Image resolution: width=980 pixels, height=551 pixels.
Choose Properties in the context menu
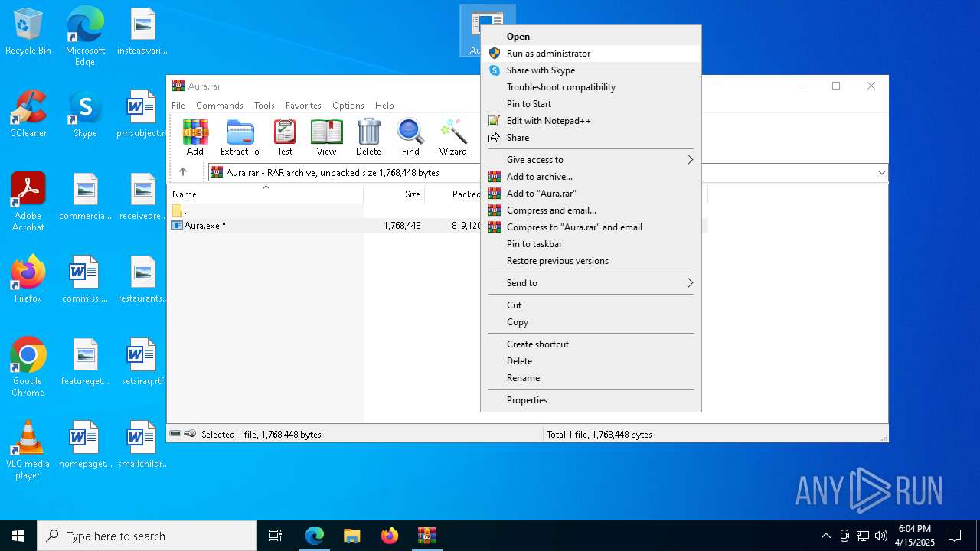(x=590, y=400)
